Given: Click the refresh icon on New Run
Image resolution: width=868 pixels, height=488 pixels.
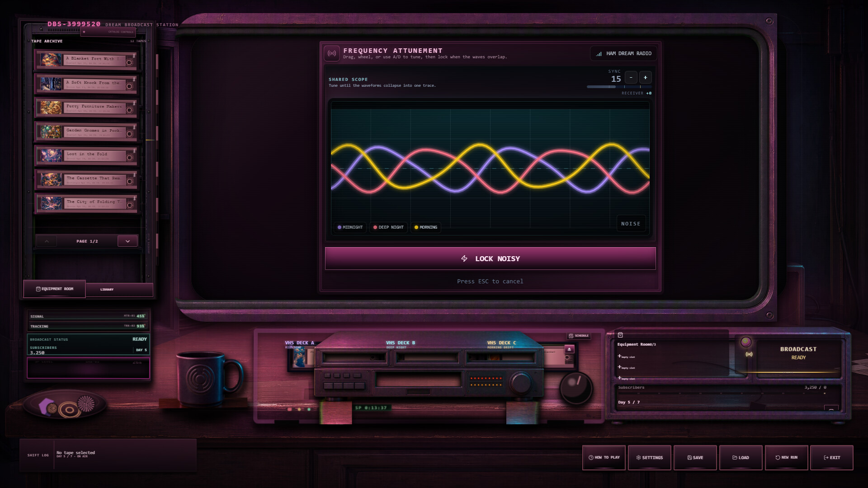Looking at the screenshot, I should [778, 458].
